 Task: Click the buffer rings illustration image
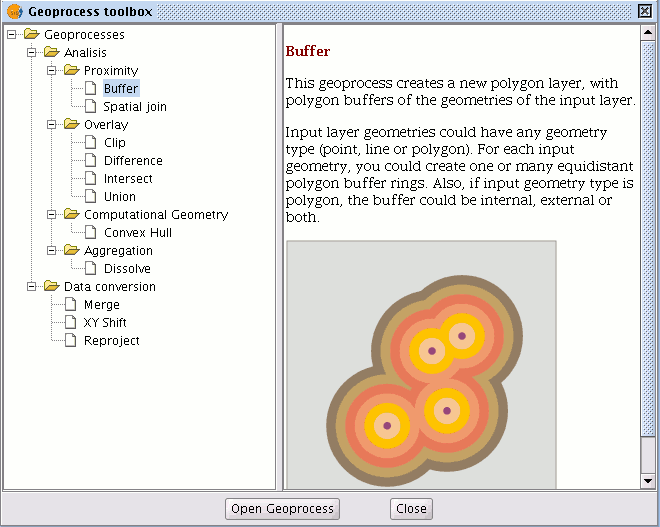421,365
